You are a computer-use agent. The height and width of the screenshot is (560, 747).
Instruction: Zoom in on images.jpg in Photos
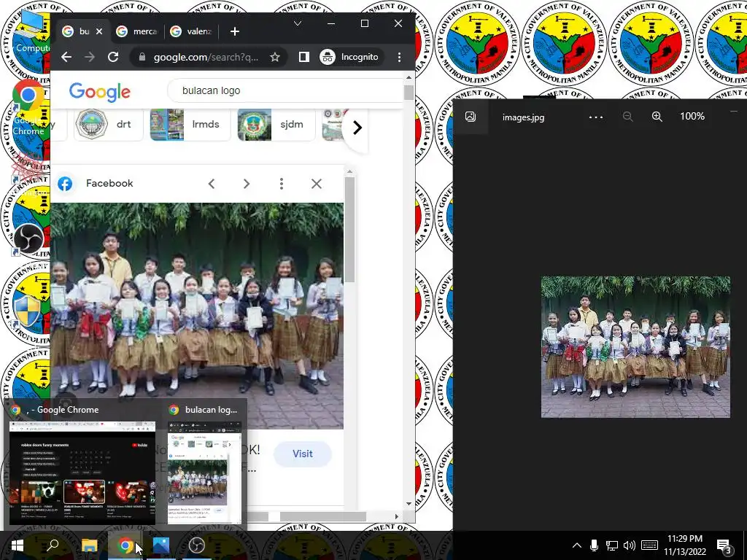657,117
